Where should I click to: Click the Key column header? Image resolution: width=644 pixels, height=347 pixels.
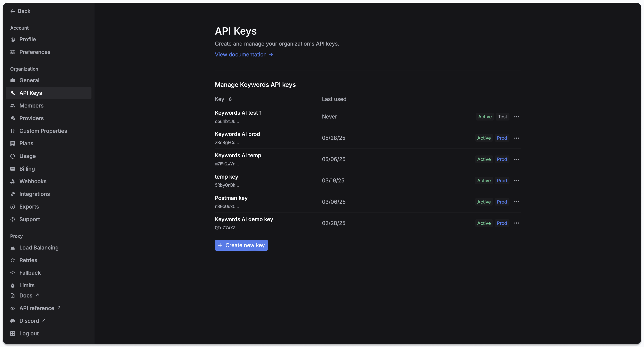coord(219,99)
